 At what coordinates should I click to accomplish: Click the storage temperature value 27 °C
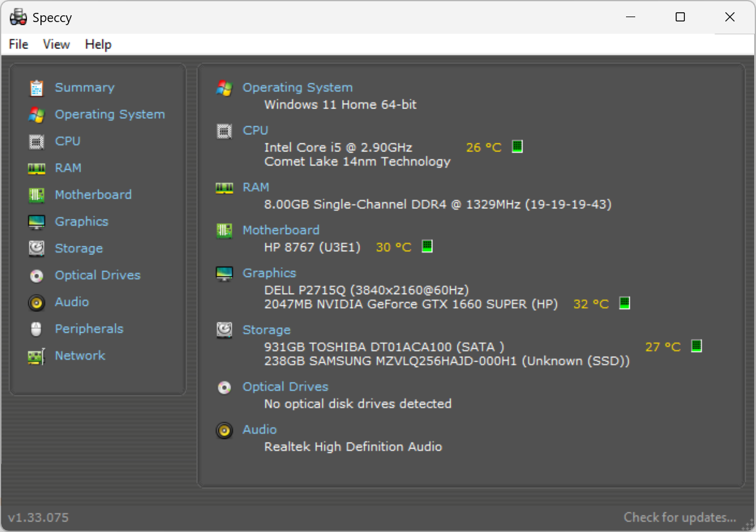point(663,348)
